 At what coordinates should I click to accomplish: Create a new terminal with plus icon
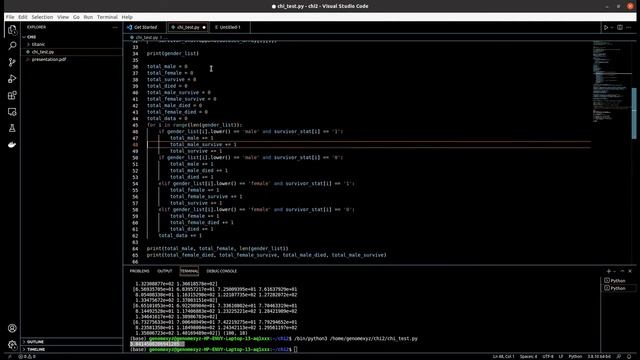[x=609, y=271]
